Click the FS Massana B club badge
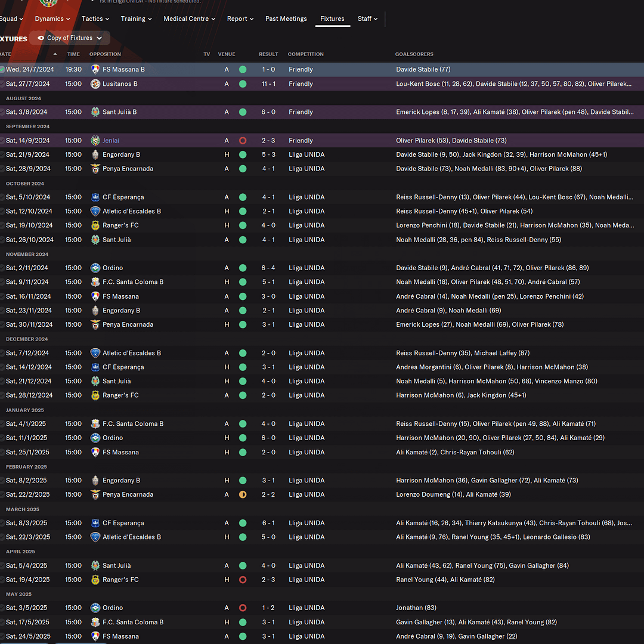 (95, 69)
